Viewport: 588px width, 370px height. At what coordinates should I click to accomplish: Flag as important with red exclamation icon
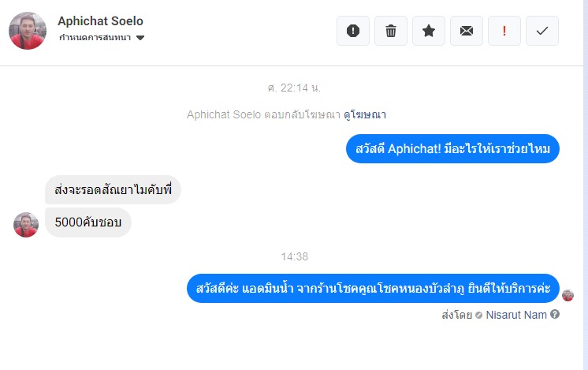click(504, 31)
